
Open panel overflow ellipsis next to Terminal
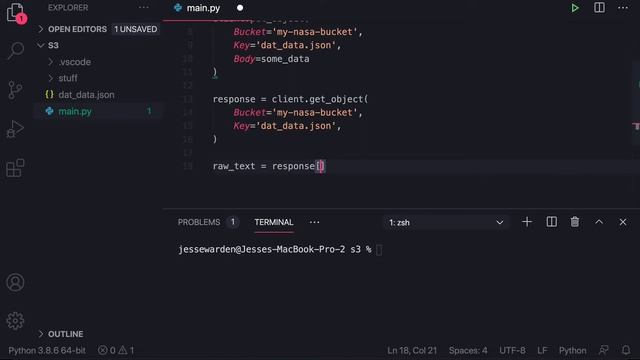314,222
